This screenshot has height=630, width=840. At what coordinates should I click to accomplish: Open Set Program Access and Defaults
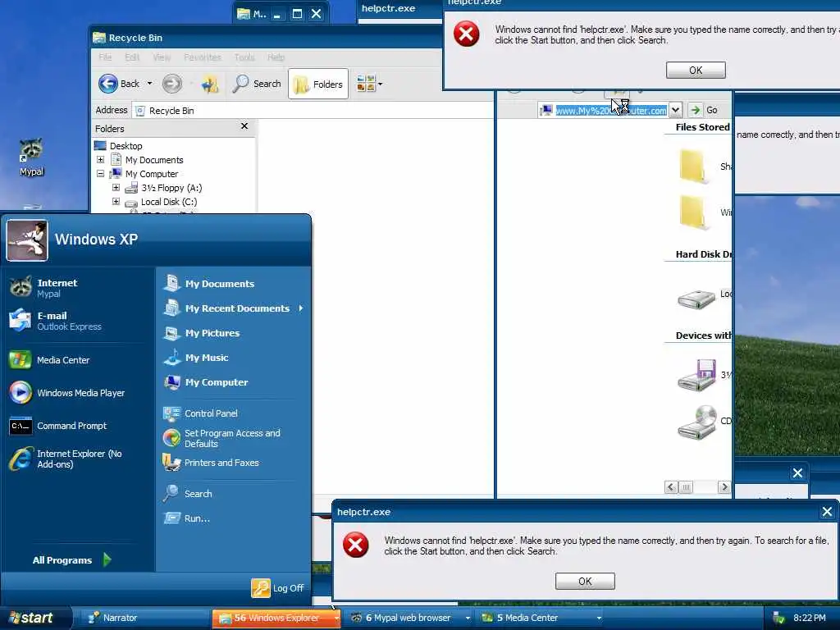232,438
